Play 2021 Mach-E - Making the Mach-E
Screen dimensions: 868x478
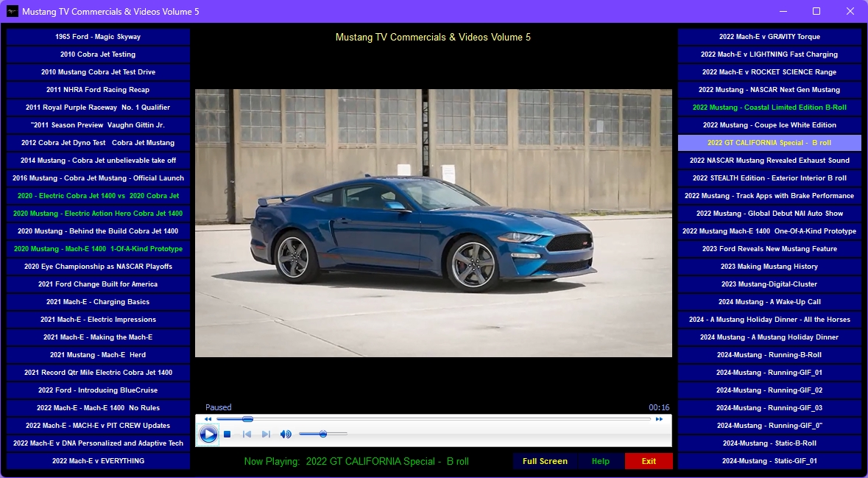(98, 337)
